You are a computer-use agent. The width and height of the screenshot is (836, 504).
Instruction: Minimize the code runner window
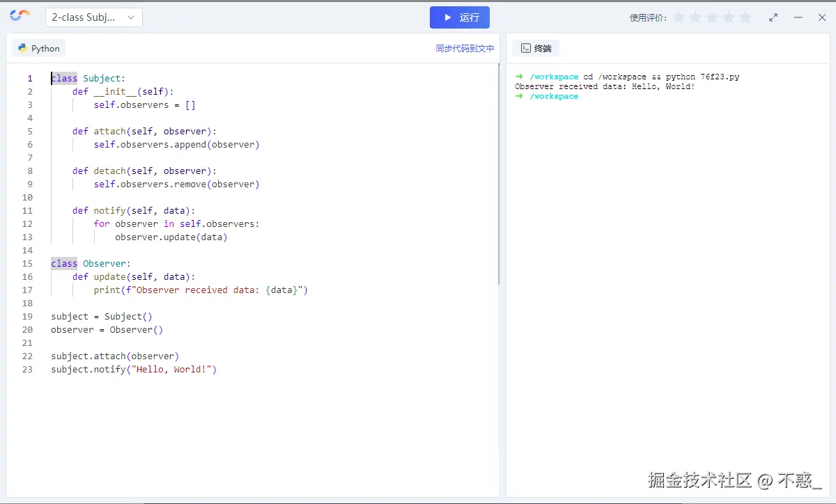pyautogui.click(x=798, y=17)
